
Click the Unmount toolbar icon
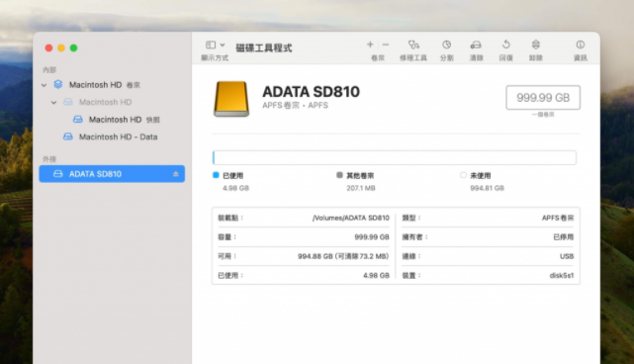point(536,45)
